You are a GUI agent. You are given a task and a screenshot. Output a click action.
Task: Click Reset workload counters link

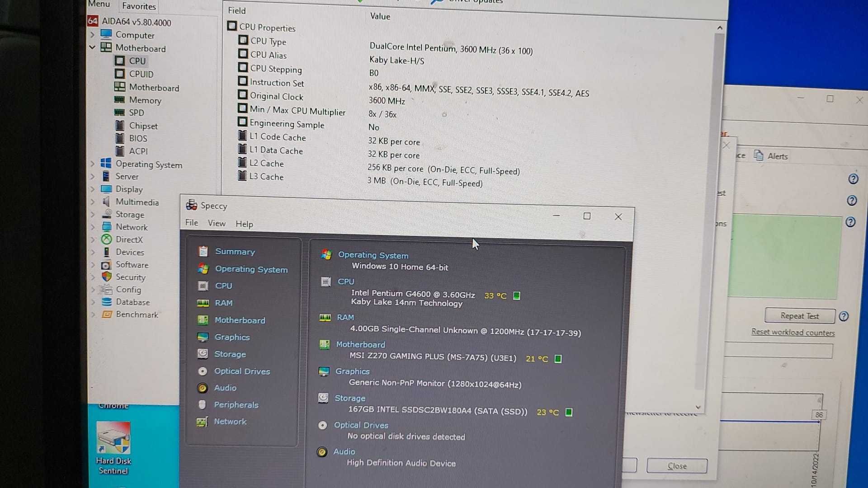[x=793, y=332]
